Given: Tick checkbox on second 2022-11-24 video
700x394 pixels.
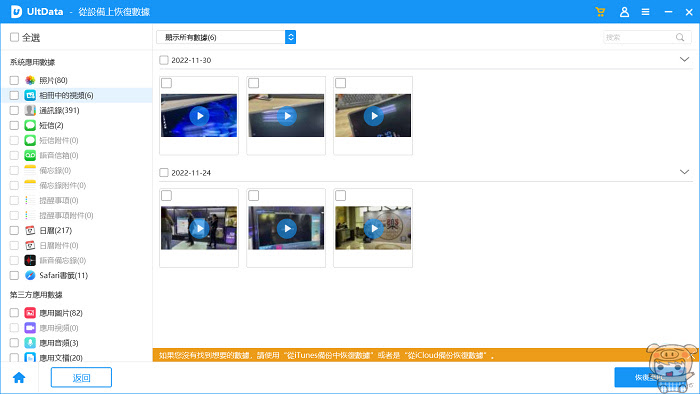Looking at the screenshot, I should pyautogui.click(x=254, y=195).
